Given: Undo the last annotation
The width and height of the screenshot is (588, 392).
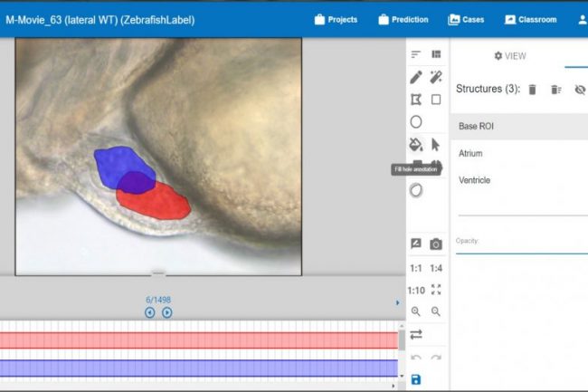Looking at the screenshot, I should point(416,358).
